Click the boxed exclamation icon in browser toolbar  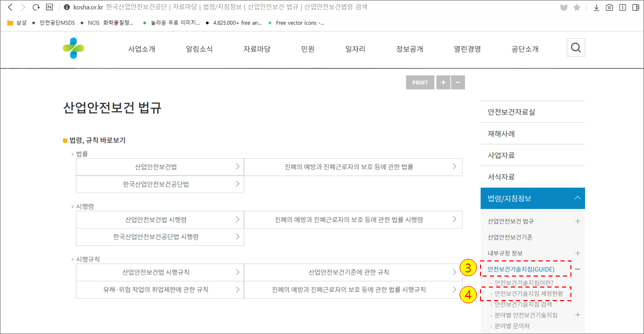622,7
